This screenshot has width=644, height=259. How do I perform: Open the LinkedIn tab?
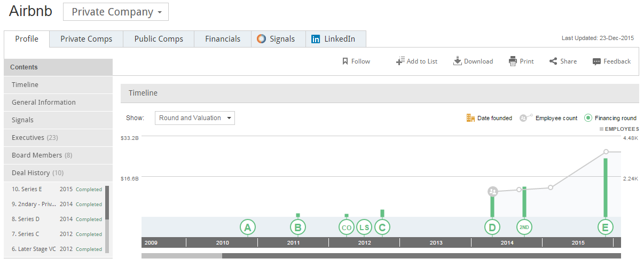tap(336, 39)
